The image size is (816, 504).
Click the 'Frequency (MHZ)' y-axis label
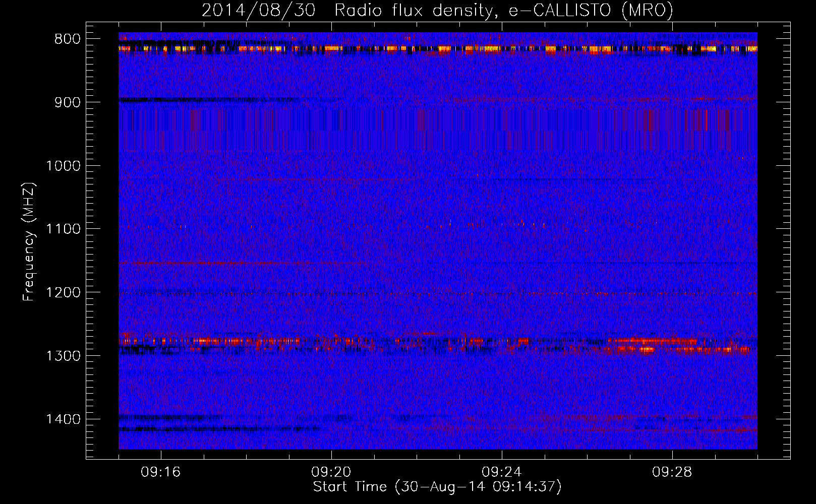29,242
